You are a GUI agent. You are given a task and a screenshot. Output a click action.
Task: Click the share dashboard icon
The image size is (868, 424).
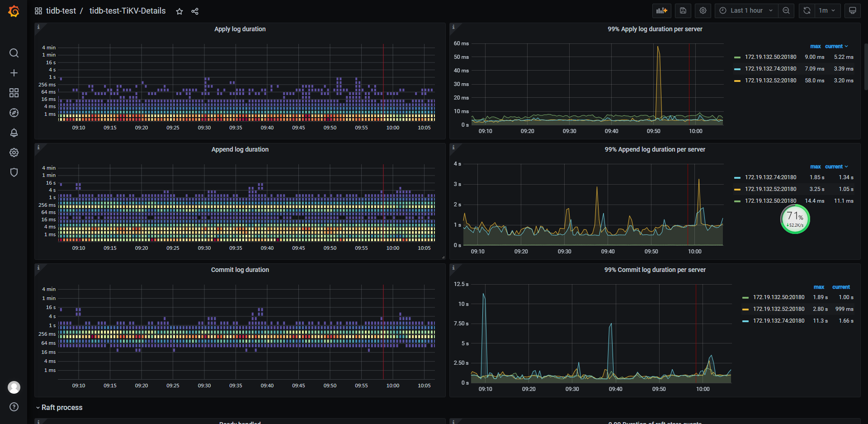coord(195,11)
